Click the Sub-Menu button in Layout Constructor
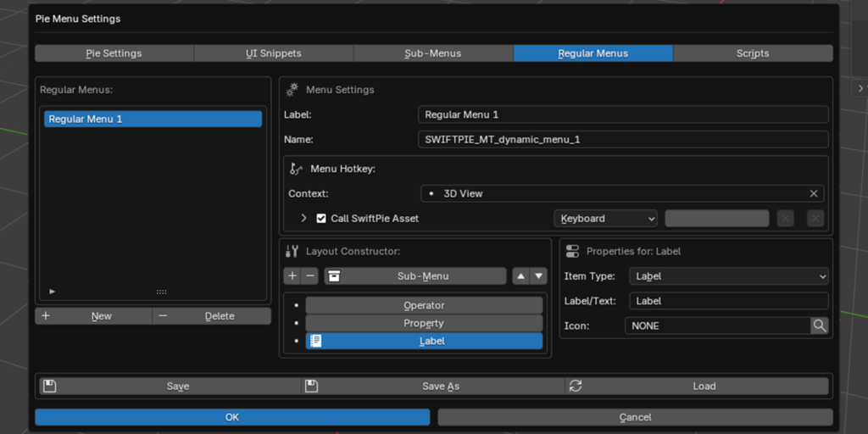Viewport: 868px width, 434px height. (415, 276)
